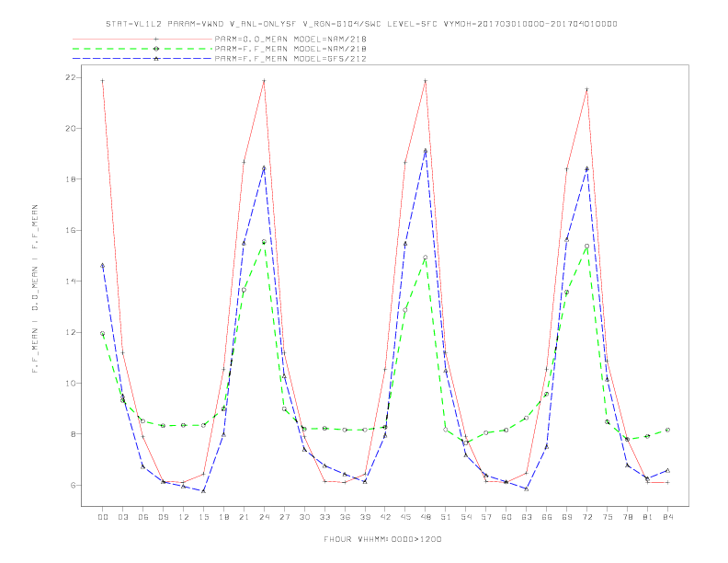728x563 pixels.
Task: Click y-axis tick label 20
Action: [70, 128]
